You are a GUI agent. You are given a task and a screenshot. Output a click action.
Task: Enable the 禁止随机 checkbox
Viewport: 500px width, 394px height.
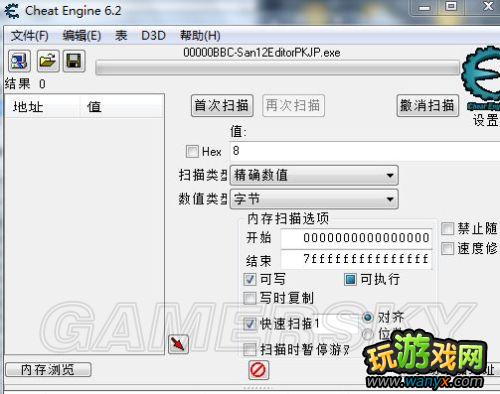click(x=447, y=229)
